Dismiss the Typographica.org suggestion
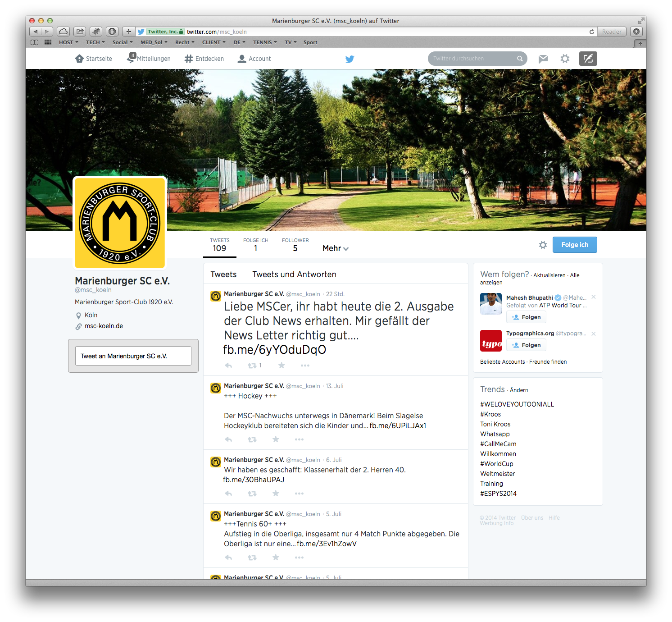The image size is (672, 622). click(x=594, y=334)
